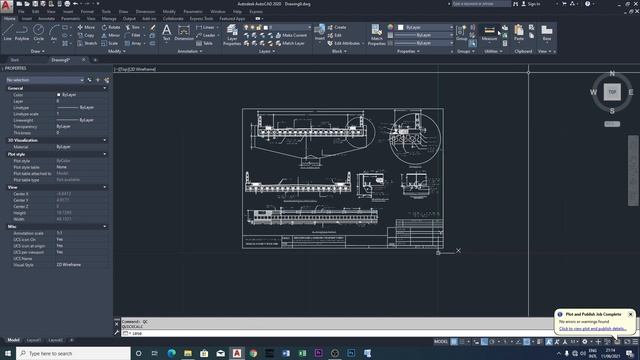The width and height of the screenshot is (640, 360).
Task: Click the Measure utility tool
Action: [489, 33]
